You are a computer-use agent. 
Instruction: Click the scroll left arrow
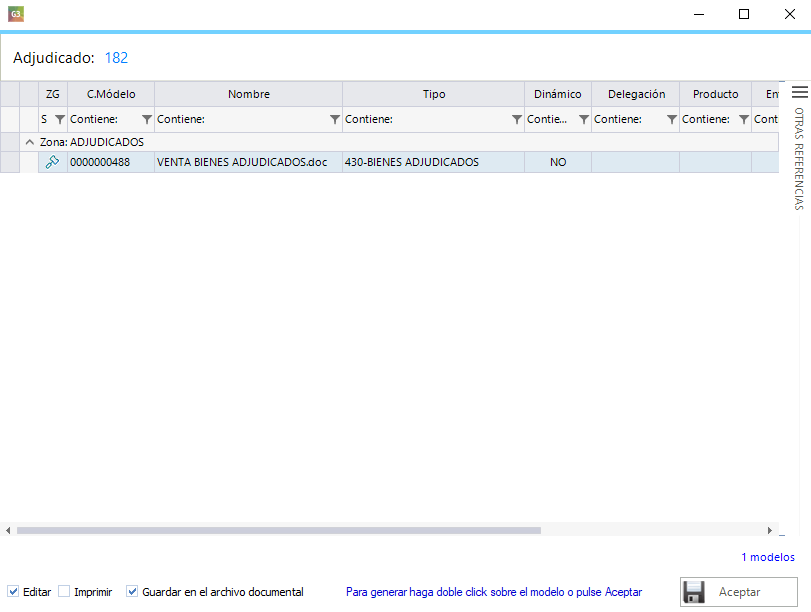[x=8, y=530]
